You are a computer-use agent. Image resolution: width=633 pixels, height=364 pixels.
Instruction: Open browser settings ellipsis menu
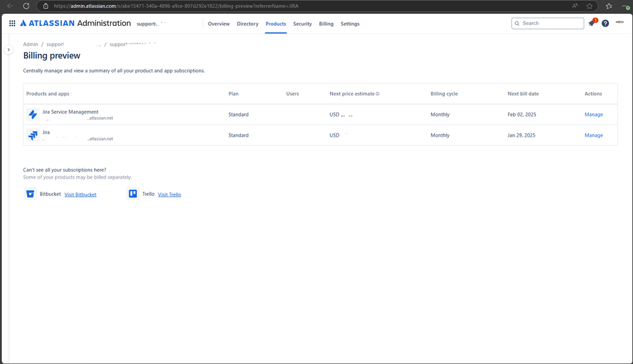click(x=625, y=6)
